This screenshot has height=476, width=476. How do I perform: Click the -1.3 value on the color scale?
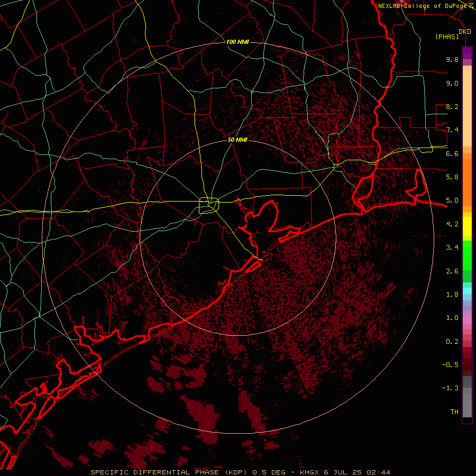450,388
